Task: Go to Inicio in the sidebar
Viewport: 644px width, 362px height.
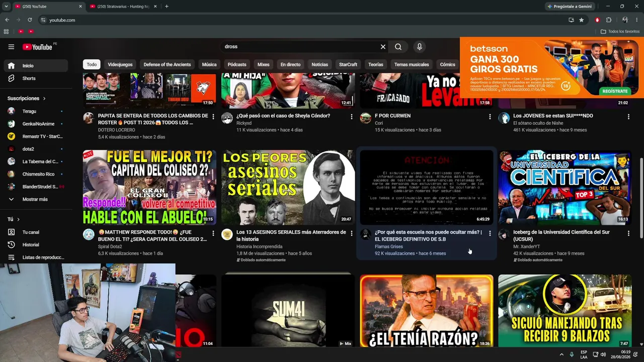Action: [x=36, y=65]
